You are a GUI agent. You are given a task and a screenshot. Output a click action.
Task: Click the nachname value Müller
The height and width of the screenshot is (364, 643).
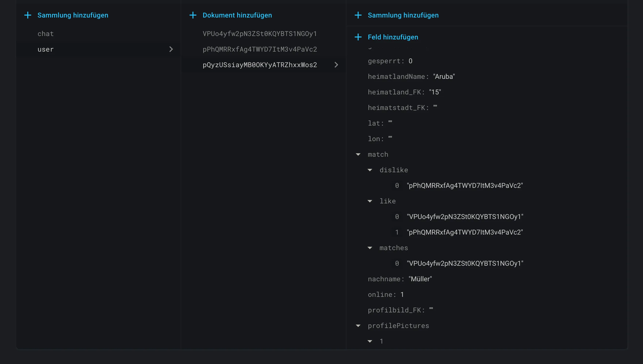pos(420,279)
